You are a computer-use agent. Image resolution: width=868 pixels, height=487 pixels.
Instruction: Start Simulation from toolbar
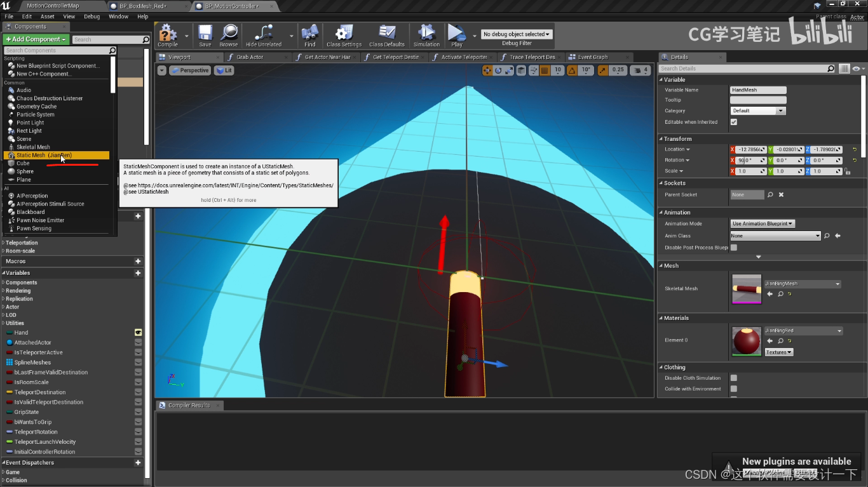426,36
